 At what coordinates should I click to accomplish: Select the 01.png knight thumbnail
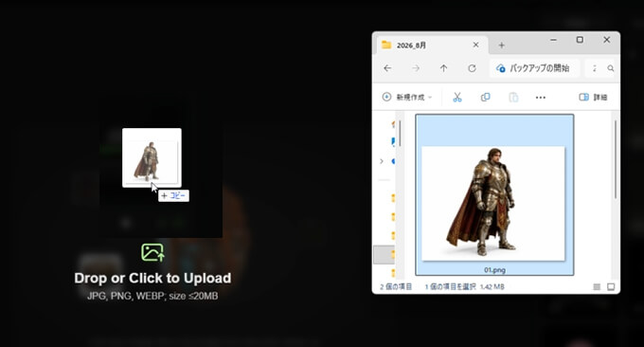point(494,195)
